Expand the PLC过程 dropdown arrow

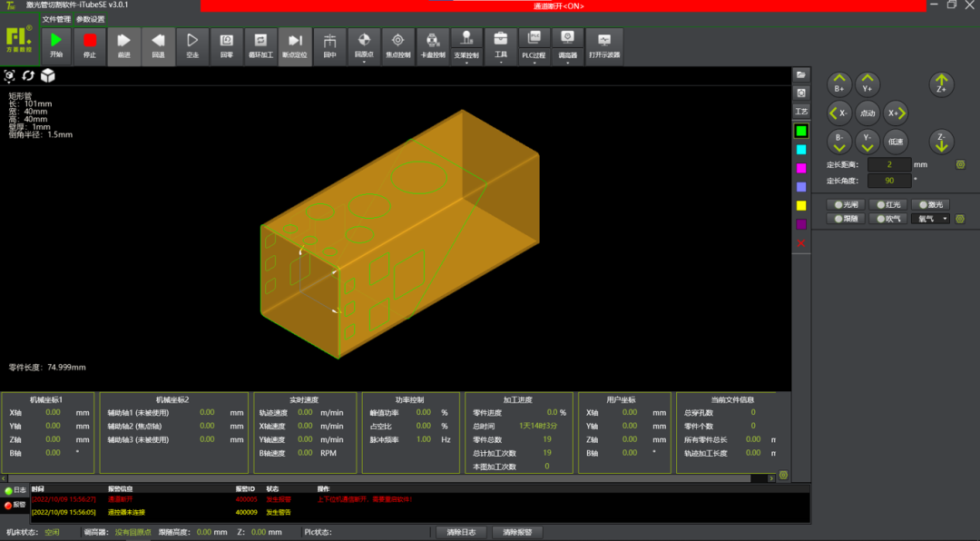click(534, 63)
